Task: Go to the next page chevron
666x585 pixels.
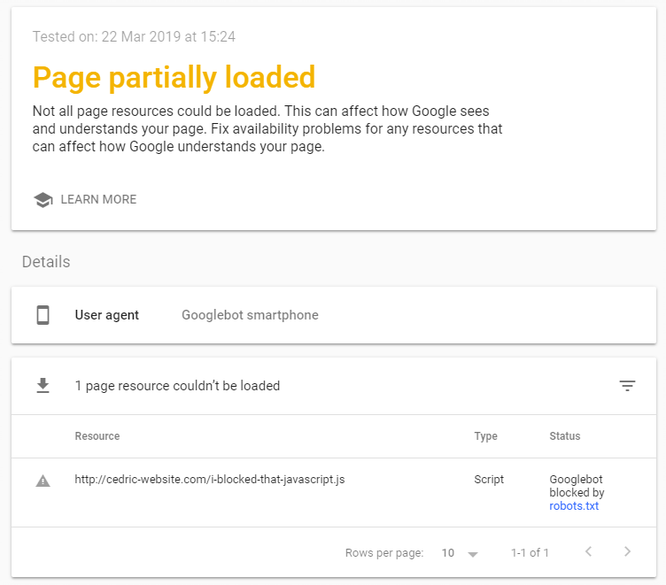Action: [x=627, y=552]
